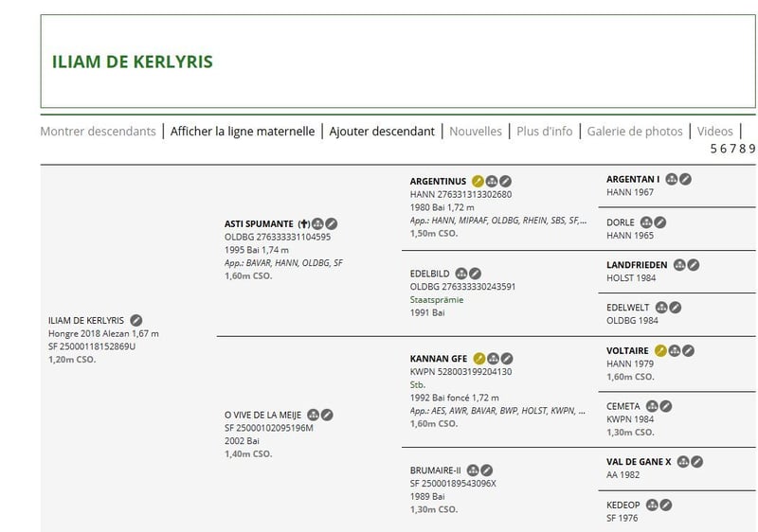Click the edit pencil beside ASTI SPUMANTE
The width and height of the screenshot is (758, 532).
click(x=331, y=223)
